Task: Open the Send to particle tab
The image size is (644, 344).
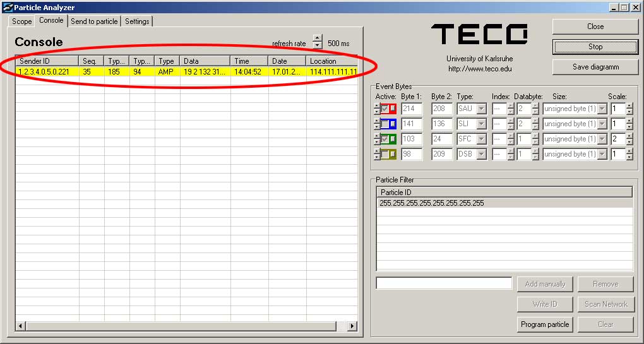Action: (94, 21)
